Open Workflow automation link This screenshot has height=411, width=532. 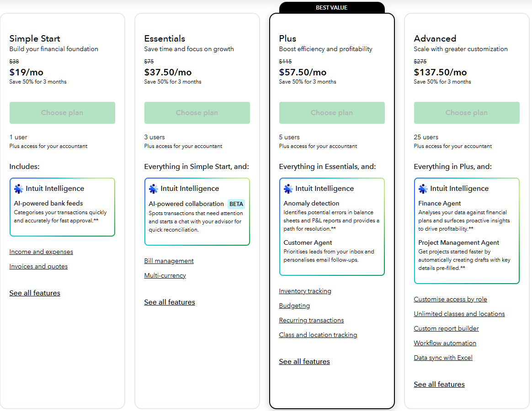point(445,343)
